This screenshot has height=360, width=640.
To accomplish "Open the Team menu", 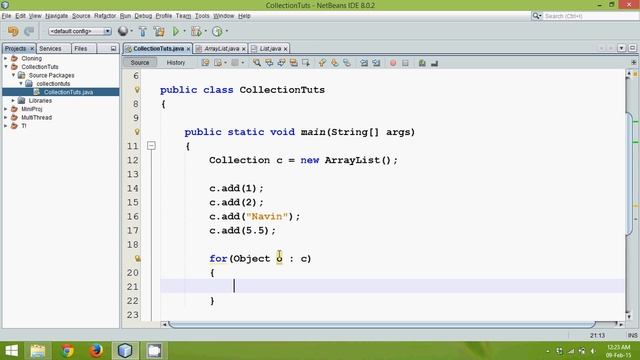I will click(x=183, y=16).
